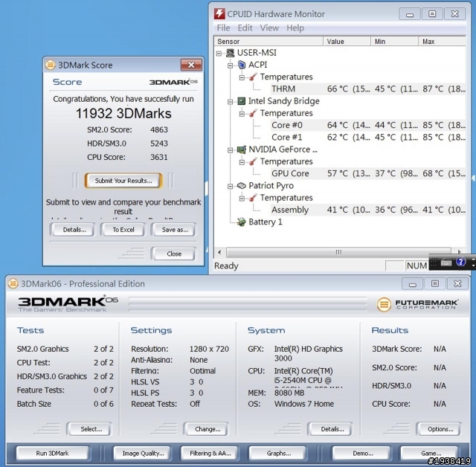Open score Details in 3DMark Score window
The width and height of the screenshot is (476, 467).
tap(74, 230)
